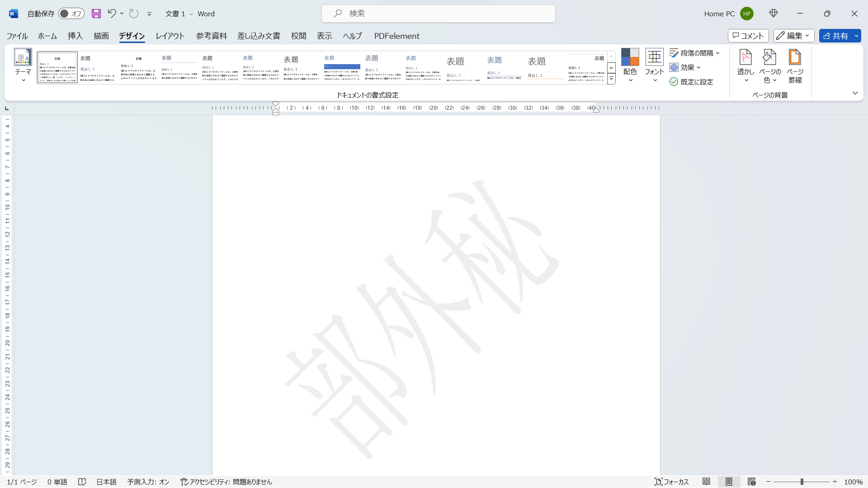The width and height of the screenshot is (868, 488).
Task: Switch to the 差し込み文書 tab
Action: pyautogui.click(x=259, y=36)
